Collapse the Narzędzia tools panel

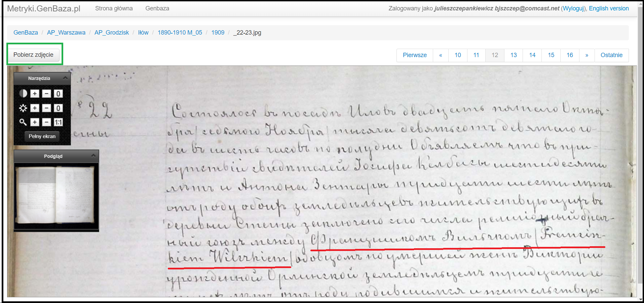(x=65, y=78)
